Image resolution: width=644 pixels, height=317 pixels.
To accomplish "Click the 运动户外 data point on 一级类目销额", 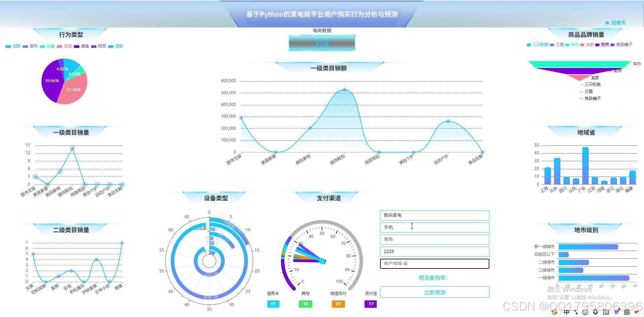I will [x=448, y=121].
